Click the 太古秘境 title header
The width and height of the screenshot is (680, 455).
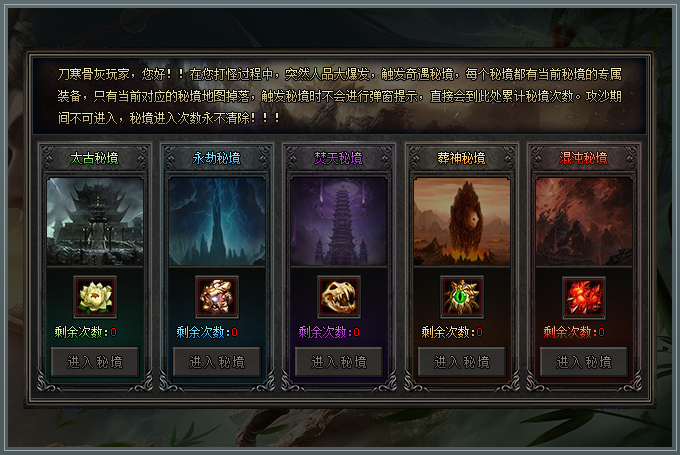[95, 158]
